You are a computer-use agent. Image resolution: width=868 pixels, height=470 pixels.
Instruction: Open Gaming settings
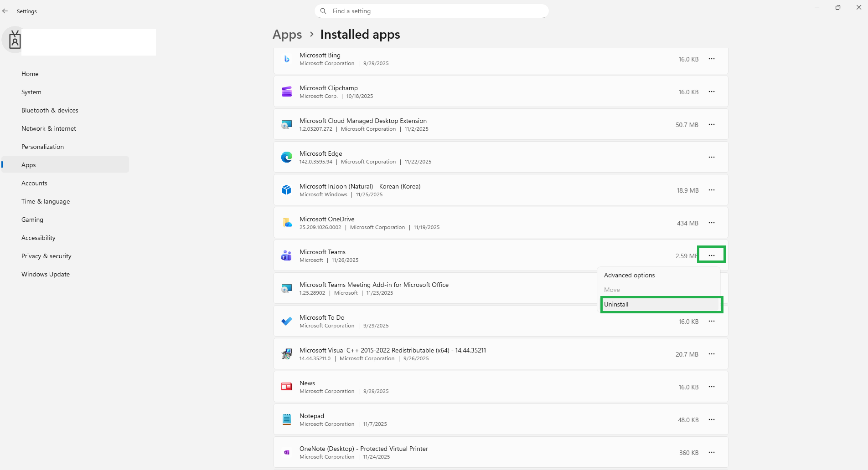(65, 220)
